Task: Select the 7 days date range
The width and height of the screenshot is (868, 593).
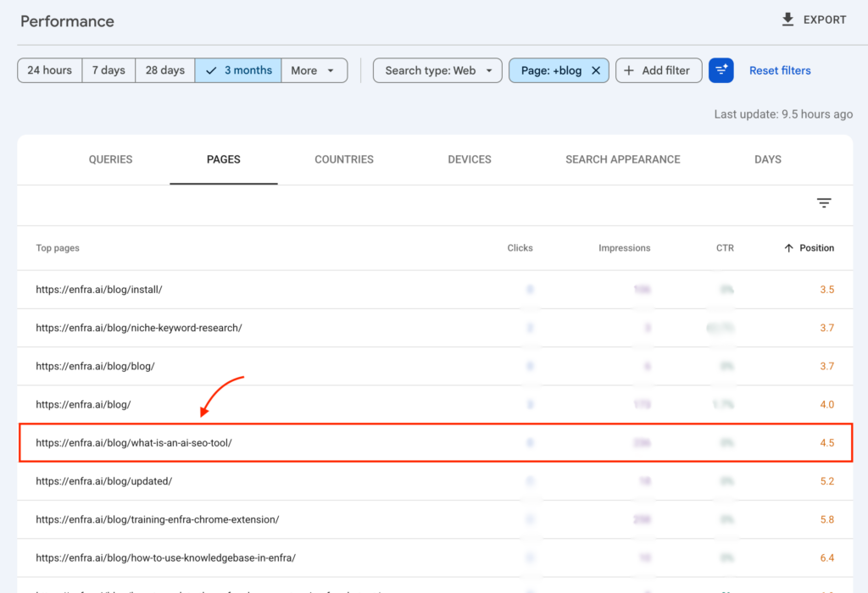Action: click(108, 70)
